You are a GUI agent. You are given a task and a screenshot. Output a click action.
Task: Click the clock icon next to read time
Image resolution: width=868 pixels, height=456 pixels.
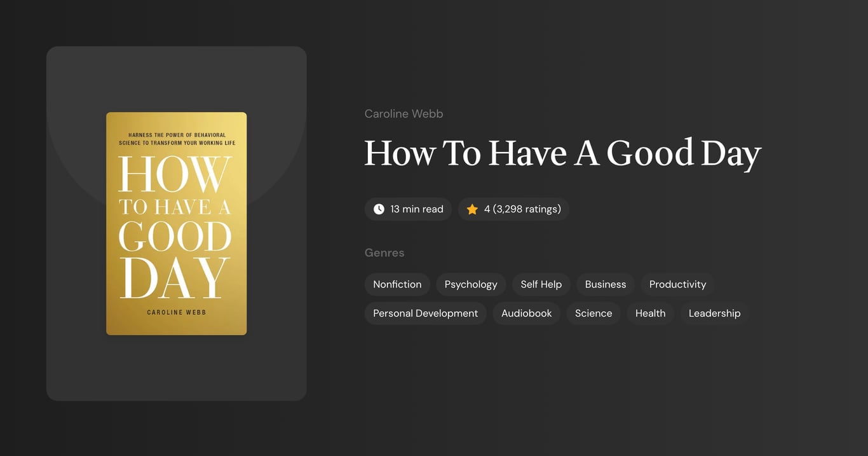point(378,209)
